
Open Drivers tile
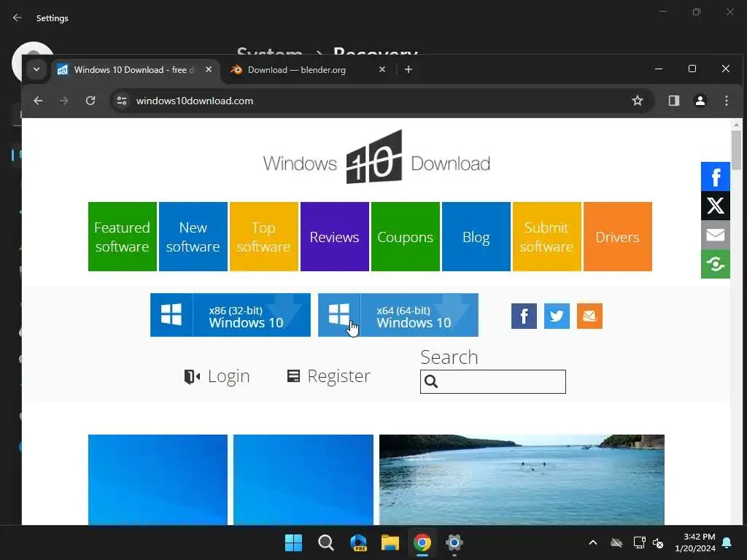click(617, 237)
